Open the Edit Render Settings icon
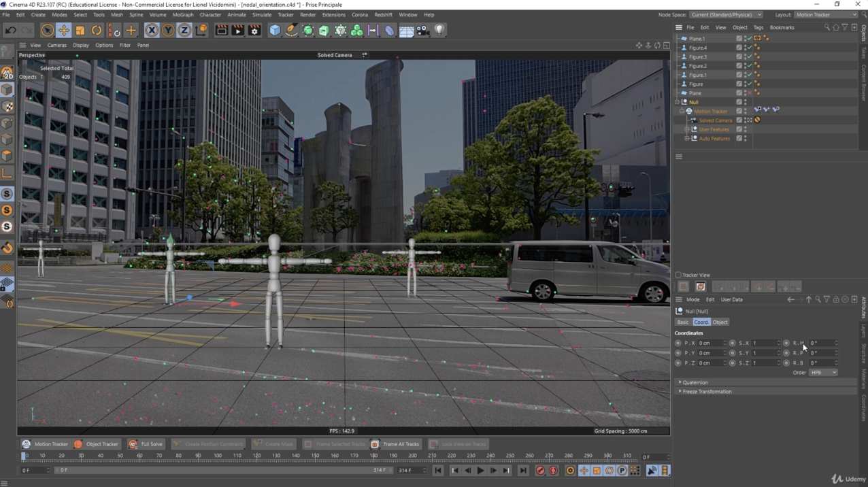The image size is (868, 487). (x=253, y=30)
